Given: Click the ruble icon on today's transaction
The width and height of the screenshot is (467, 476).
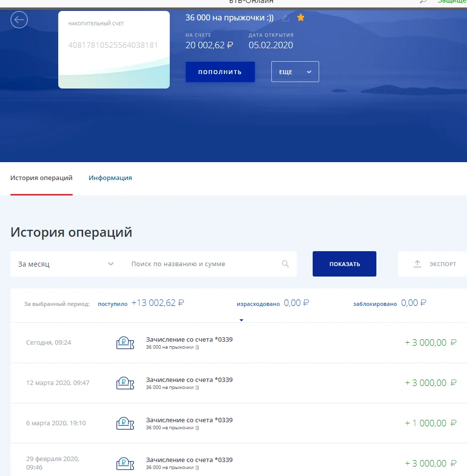Looking at the screenshot, I should (125, 342).
